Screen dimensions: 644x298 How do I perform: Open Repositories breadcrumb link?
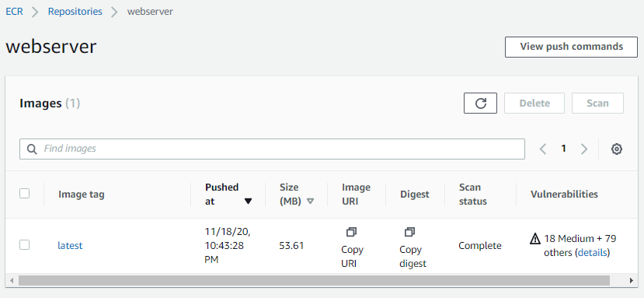tap(75, 12)
